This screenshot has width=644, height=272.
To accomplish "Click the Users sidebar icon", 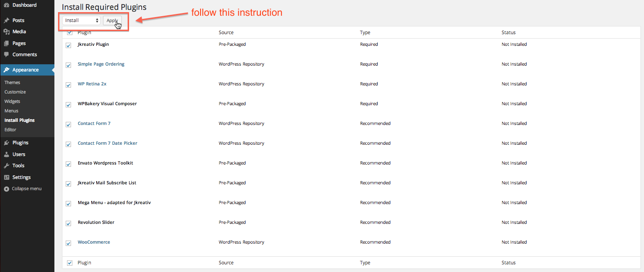I will point(7,154).
